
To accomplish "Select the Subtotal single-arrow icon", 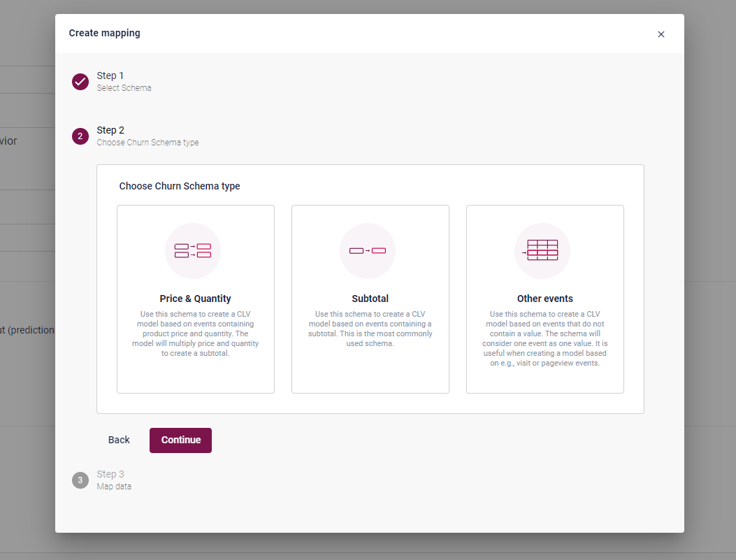I will [x=368, y=251].
